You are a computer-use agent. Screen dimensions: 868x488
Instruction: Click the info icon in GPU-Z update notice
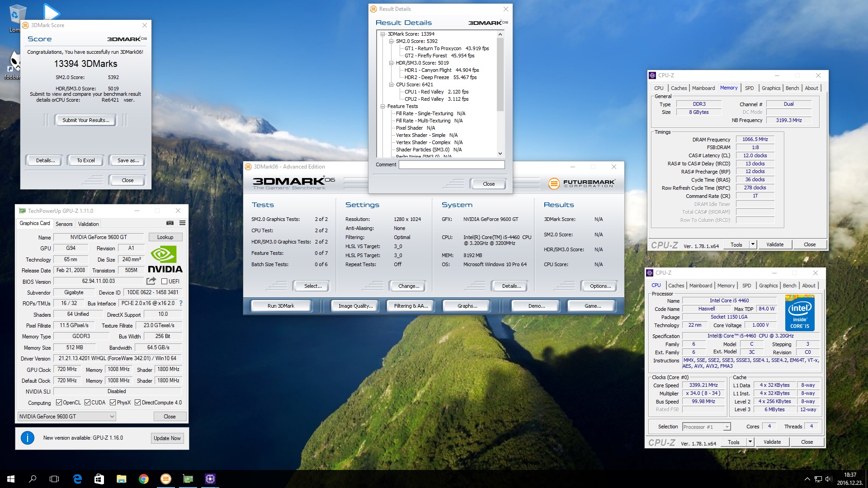(x=28, y=438)
